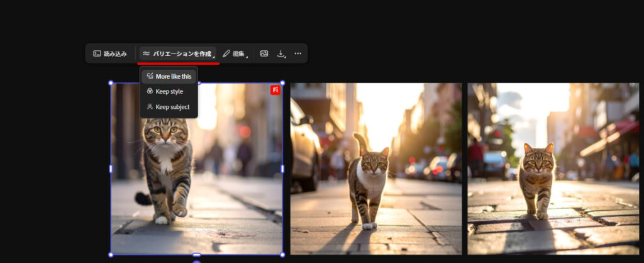The height and width of the screenshot is (263, 644).
Task: Open the three-dots more options menu
Action: [297, 53]
